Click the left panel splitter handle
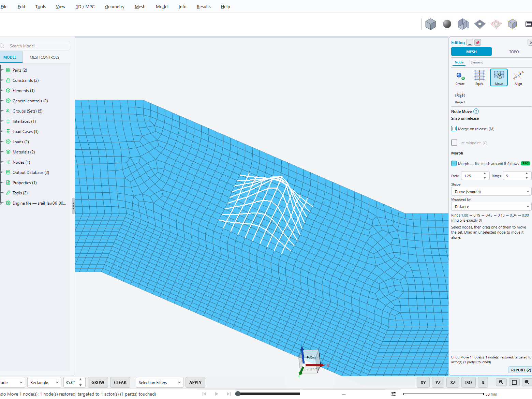Image resolution: width=532 pixels, height=399 pixels. click(73, 206)
